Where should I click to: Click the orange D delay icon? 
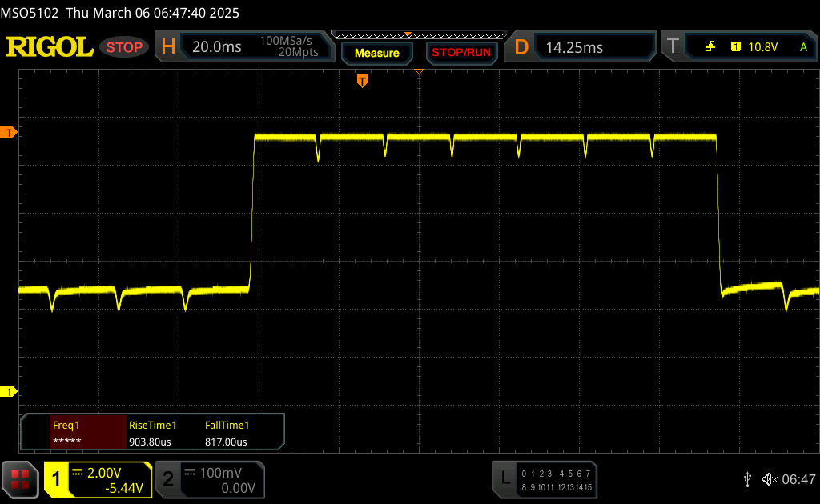[x=521, y=47]
